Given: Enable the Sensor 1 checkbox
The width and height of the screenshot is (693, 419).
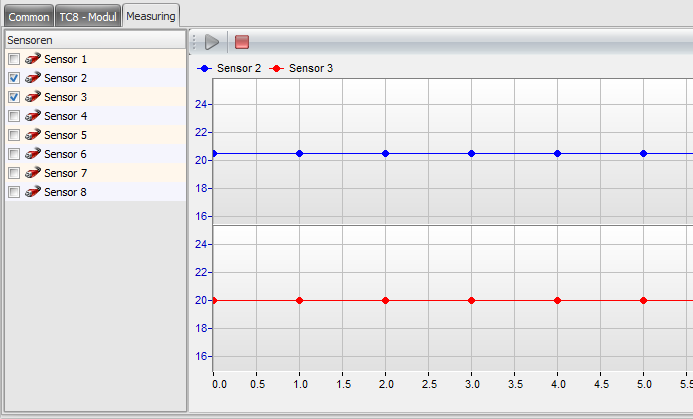Looking at the screenshot, I should (14, 59).
